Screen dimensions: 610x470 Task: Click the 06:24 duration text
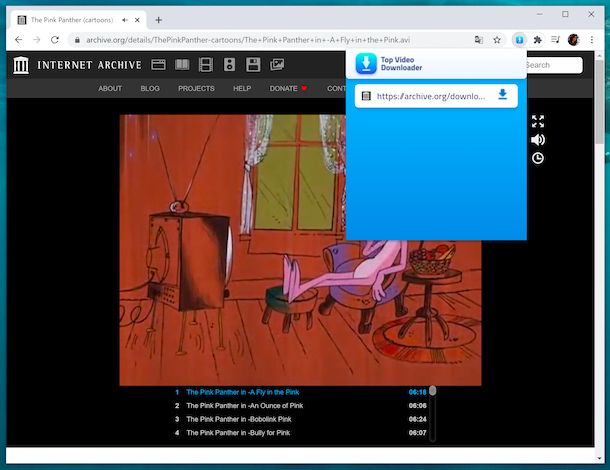417,419
